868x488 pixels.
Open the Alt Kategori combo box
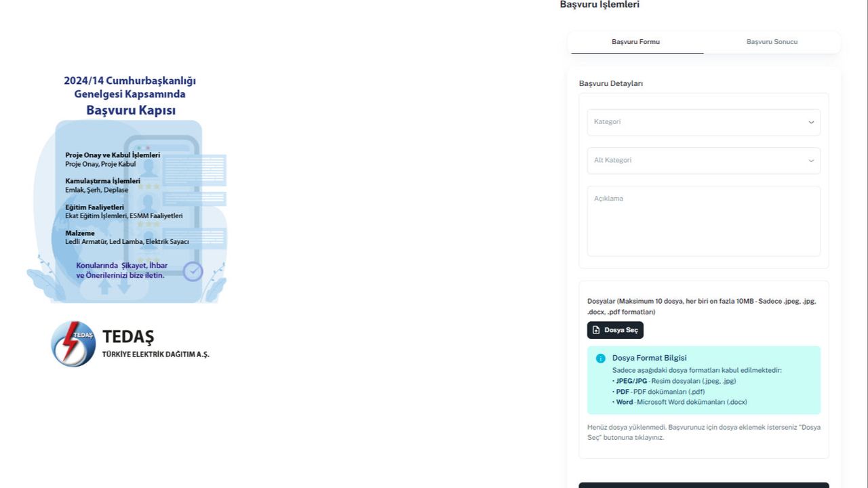point(704,161)
